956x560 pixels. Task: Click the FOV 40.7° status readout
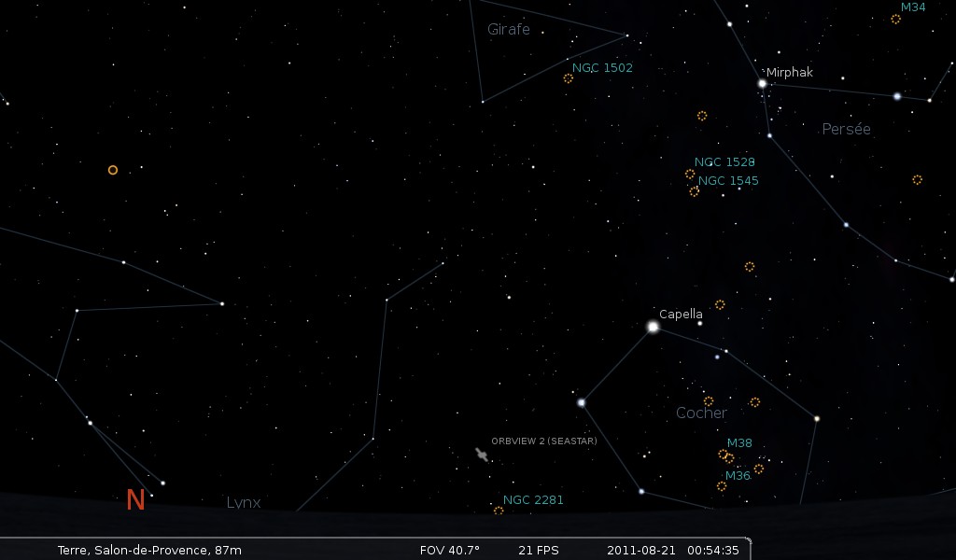point(450,551)
